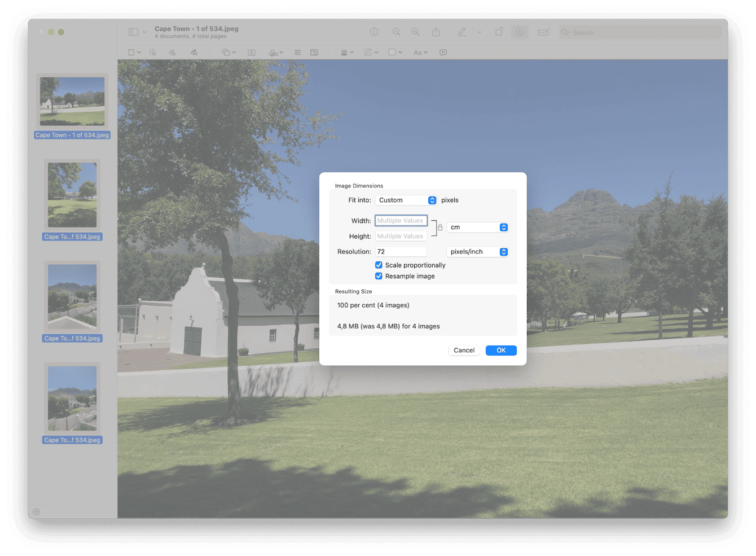Show the document info inspector
This screenshot has width=756, height=556.
pos(374,32)
